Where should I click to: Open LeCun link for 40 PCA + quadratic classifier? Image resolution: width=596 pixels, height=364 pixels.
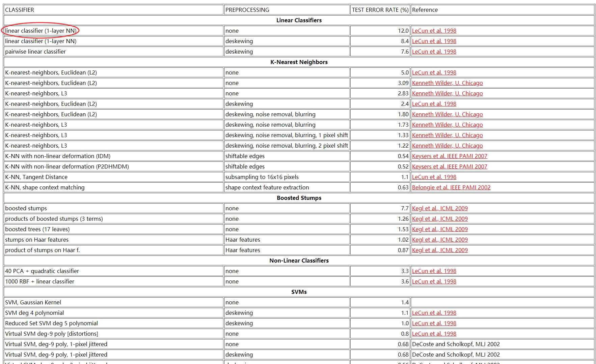tap(434, 271)
